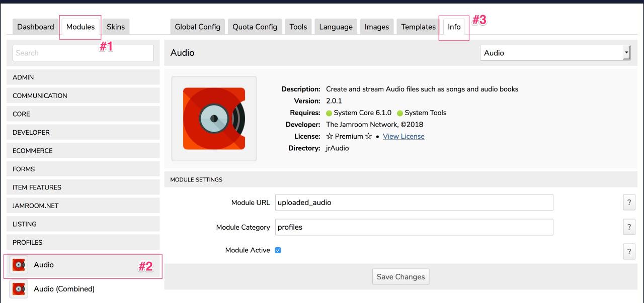This screenshot has height=303, width=644.
Task: Open the Skins tab
Action: click(x=116, y=27)
